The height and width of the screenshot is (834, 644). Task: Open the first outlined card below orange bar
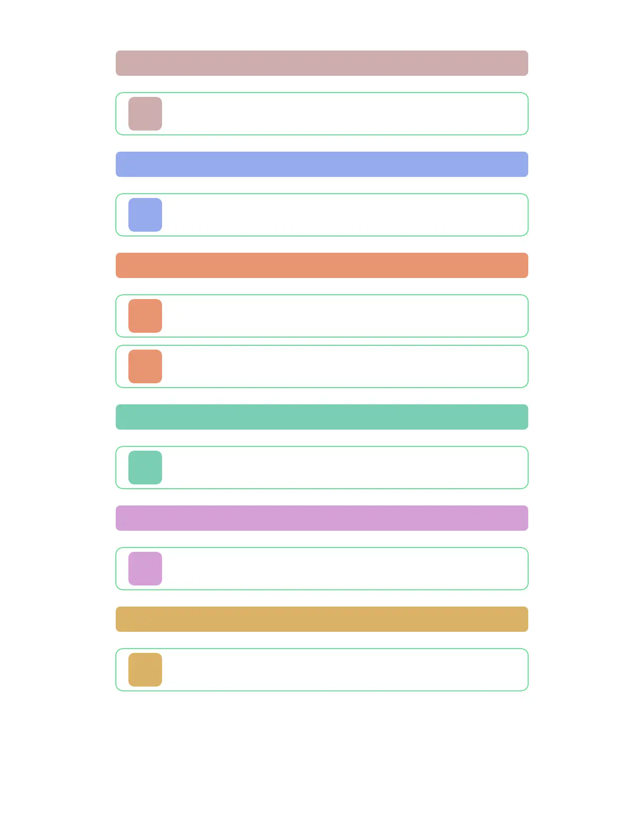pyautogui.click(x=322, y=316)
